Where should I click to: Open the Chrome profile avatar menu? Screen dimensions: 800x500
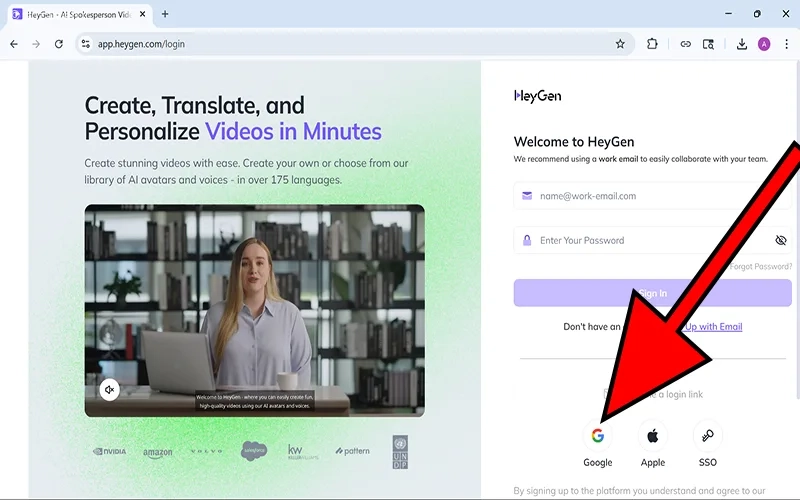click(x=764, y=44)
